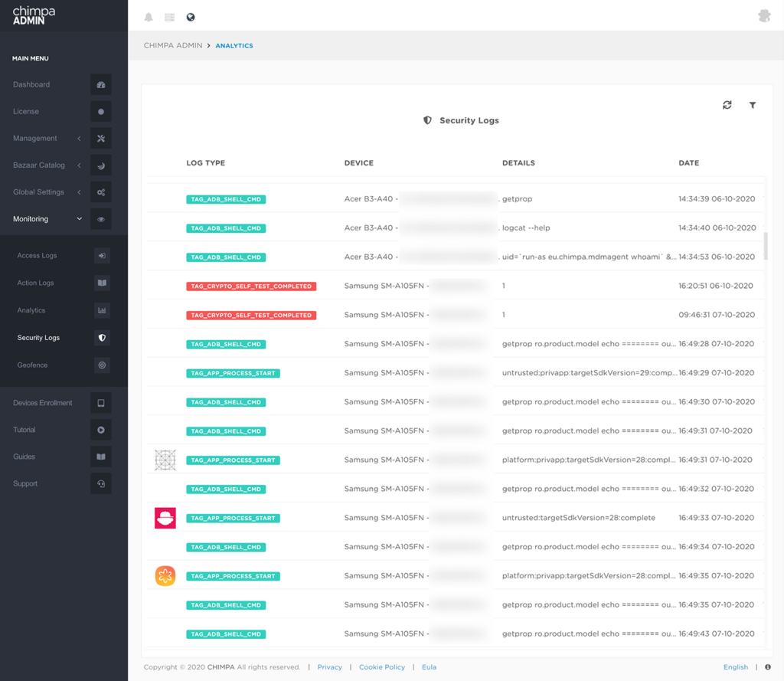Click 'untrusted:targetSdkVersion=28:complete' details

(579, 518)
